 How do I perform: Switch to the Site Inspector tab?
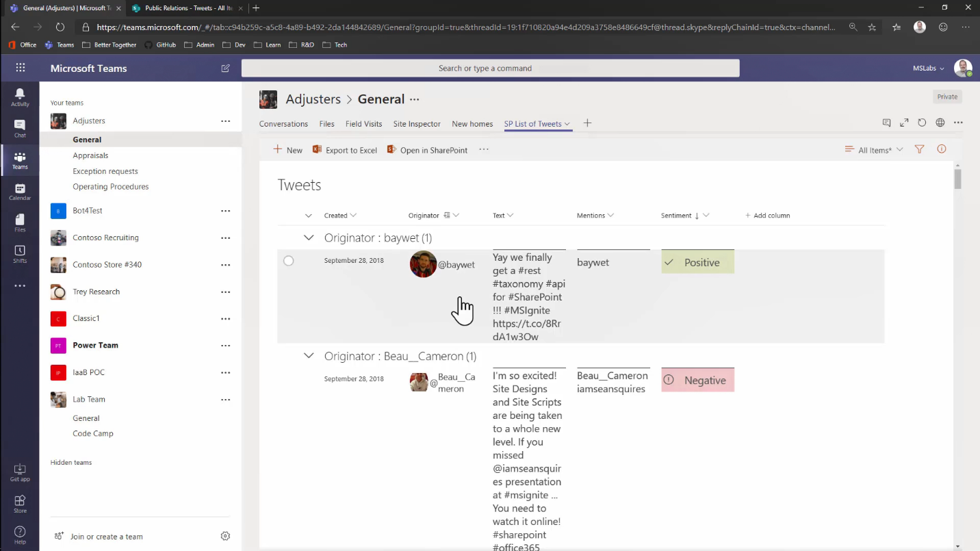coord(417,124)
